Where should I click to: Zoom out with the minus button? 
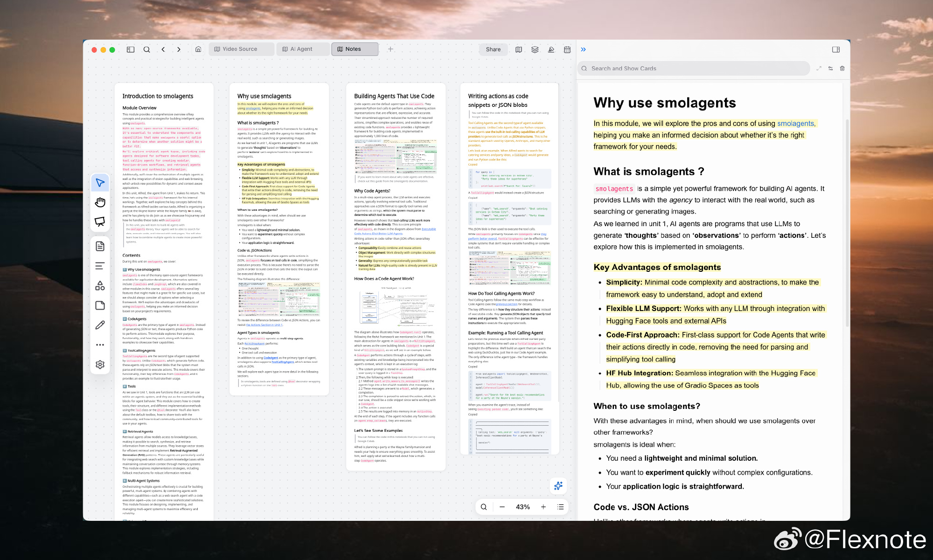point(502,507)
